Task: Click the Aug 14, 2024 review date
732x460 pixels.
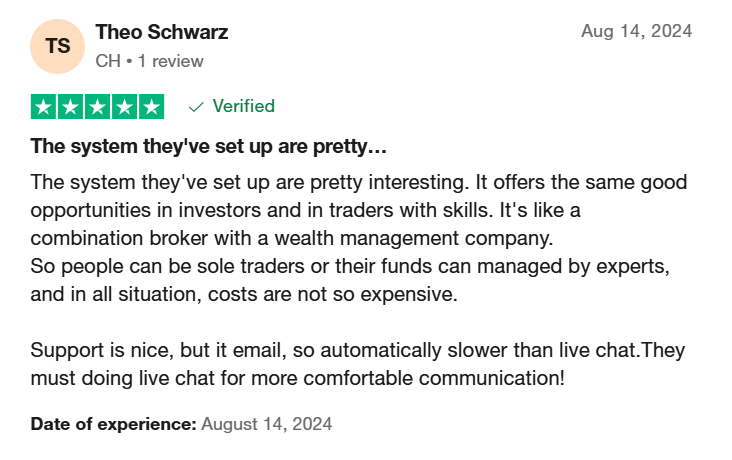Action: [636, 31]
